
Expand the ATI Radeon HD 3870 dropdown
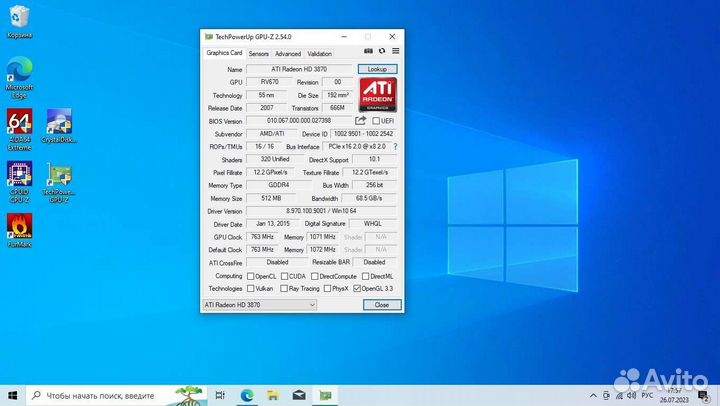click(259, 304)
